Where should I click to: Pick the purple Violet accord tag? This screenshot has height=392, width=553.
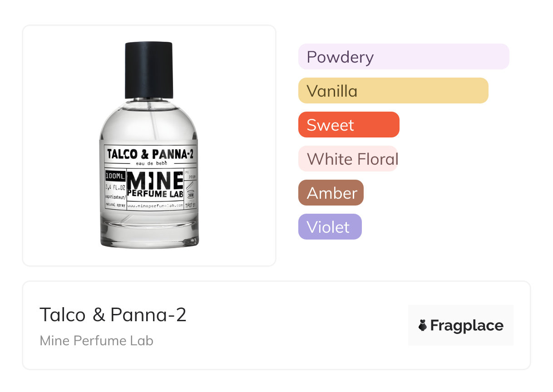tap(330, 227)
